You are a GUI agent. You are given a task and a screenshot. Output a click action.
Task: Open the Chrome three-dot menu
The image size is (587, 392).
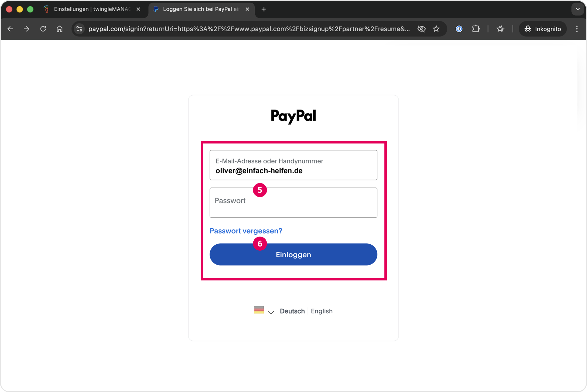[x=577, y=29]
